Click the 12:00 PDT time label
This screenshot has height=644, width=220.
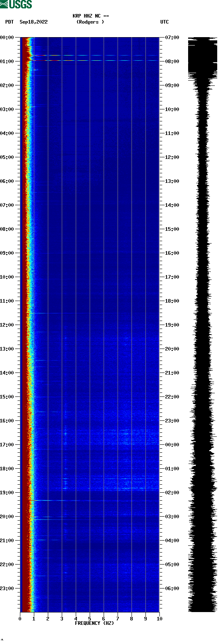pos(7,325)
